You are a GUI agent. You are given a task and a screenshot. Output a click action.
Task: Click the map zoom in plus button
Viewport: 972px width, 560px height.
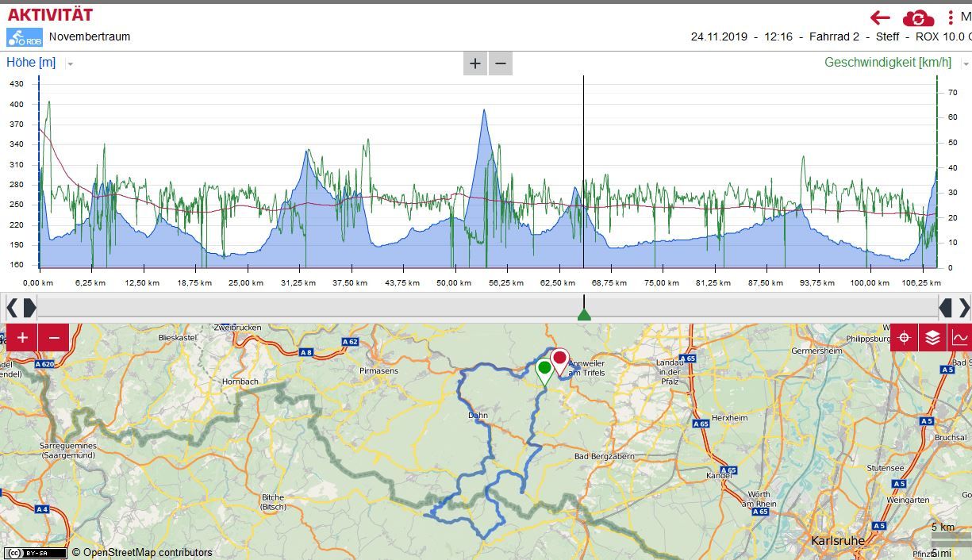pyautogui.click(x=22, y=337)
